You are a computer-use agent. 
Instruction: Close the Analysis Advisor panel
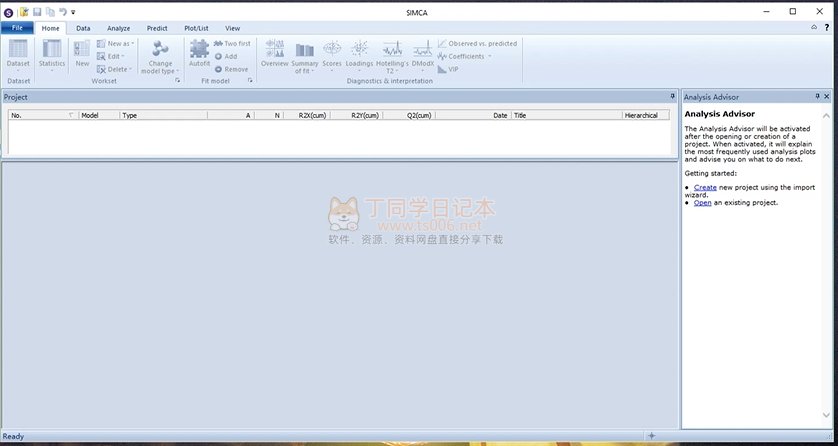(827, 97)
